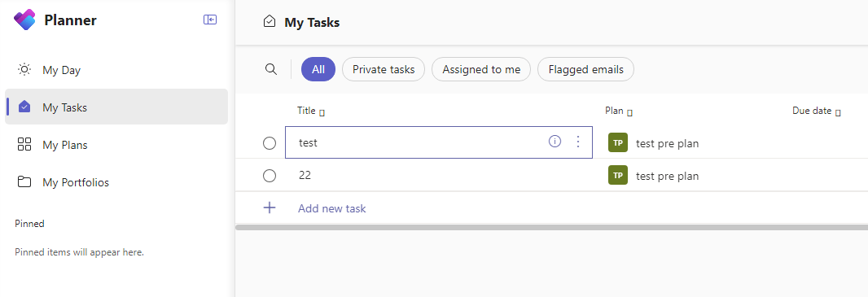Open the My Day view

pos(116,70)
